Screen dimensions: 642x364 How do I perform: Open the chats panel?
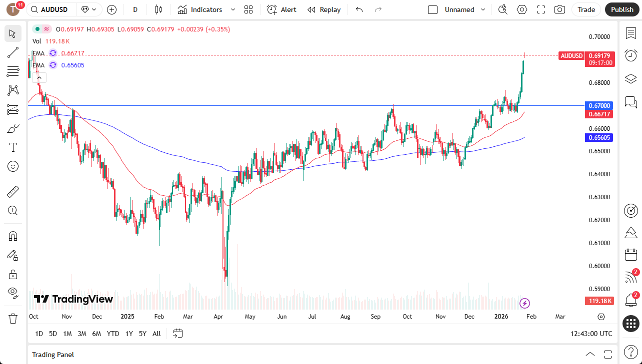point(630,102)
